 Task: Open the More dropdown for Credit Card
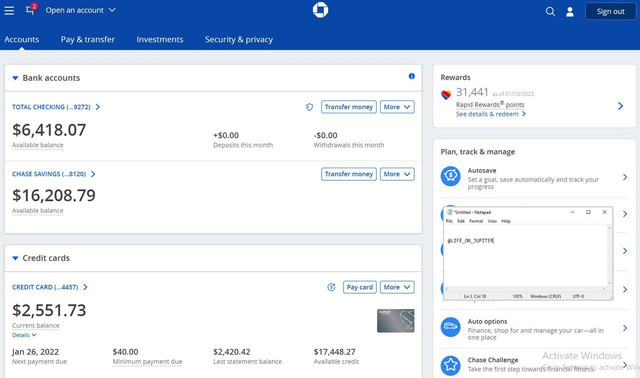(x=397, y=287)
